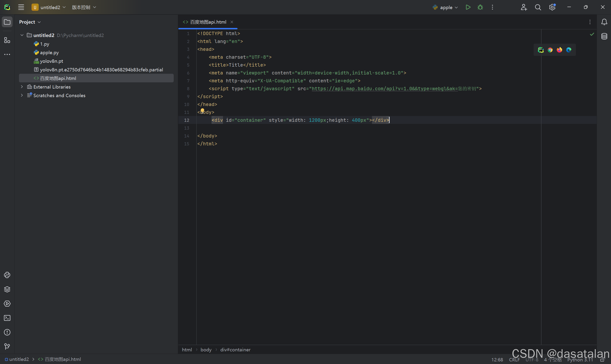Close the 百度地图api.html editor tab

pos(232,22)
